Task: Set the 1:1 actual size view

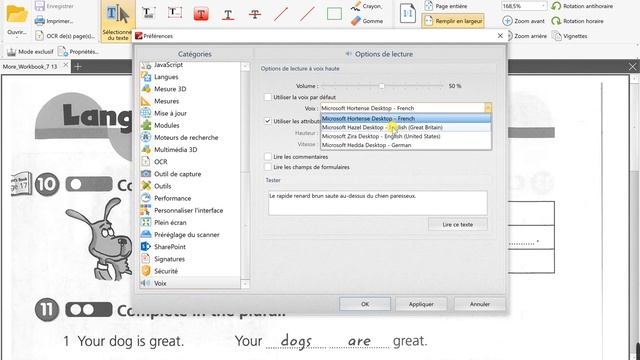Action: tap(408, 13)
